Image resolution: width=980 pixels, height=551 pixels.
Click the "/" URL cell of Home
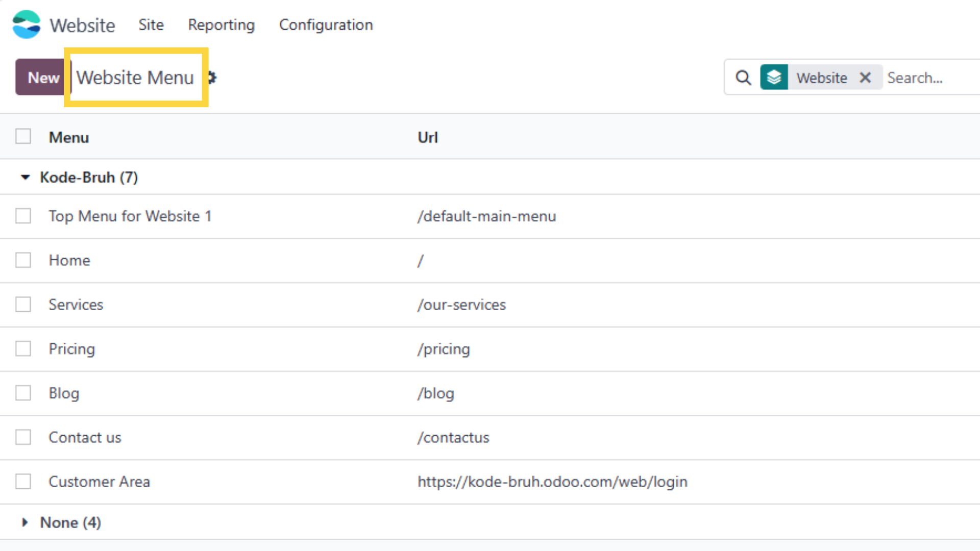tap(421, 261)
